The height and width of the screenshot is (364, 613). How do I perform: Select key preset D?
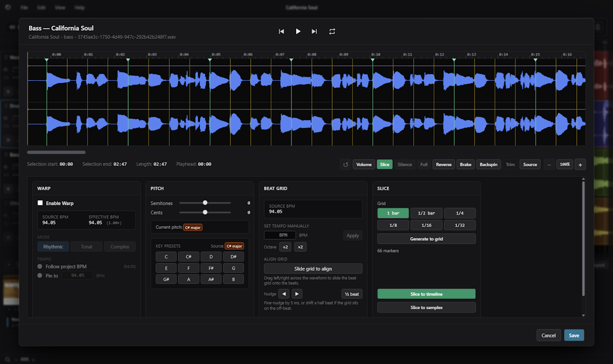(x=211, y=257)
